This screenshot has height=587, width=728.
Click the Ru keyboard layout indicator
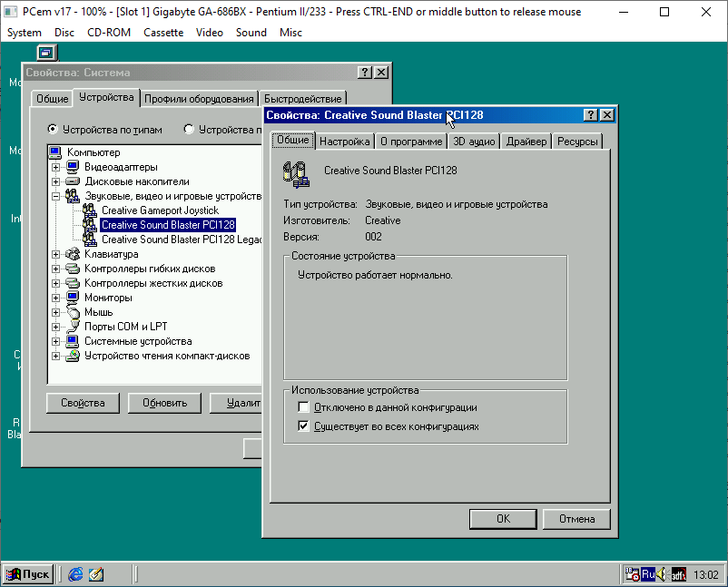click(648, 574)
